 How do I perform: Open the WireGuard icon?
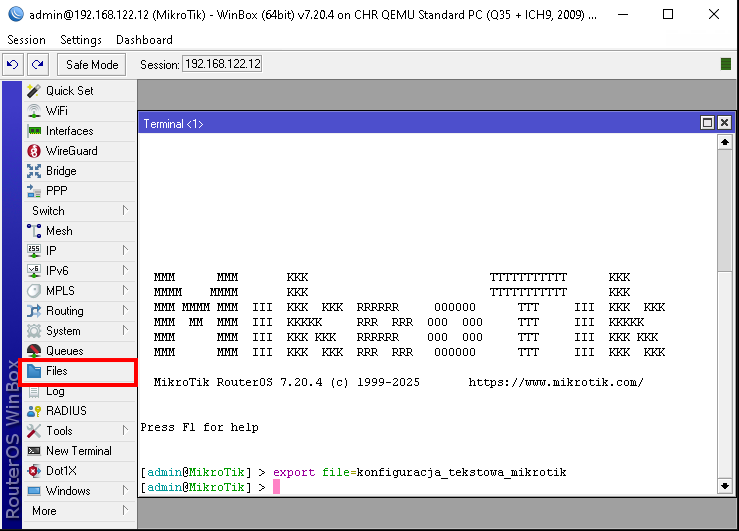[x=34, y=151]
